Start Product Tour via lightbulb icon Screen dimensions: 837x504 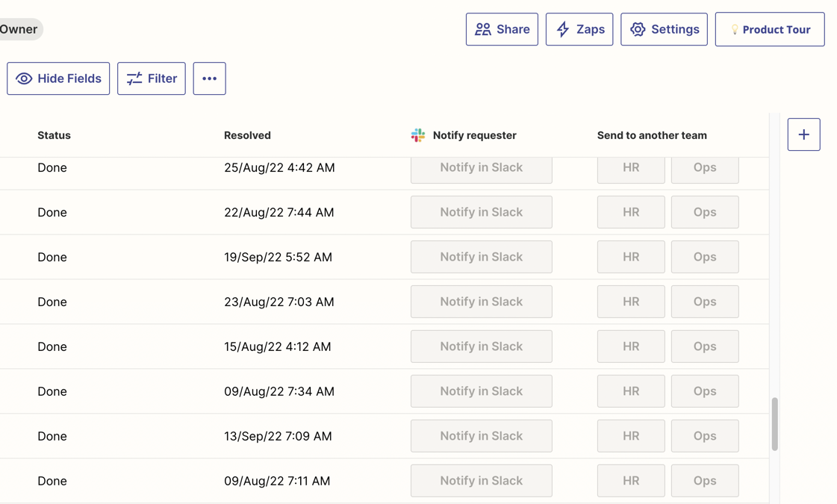pyautogui.click(x=735, y=30)
